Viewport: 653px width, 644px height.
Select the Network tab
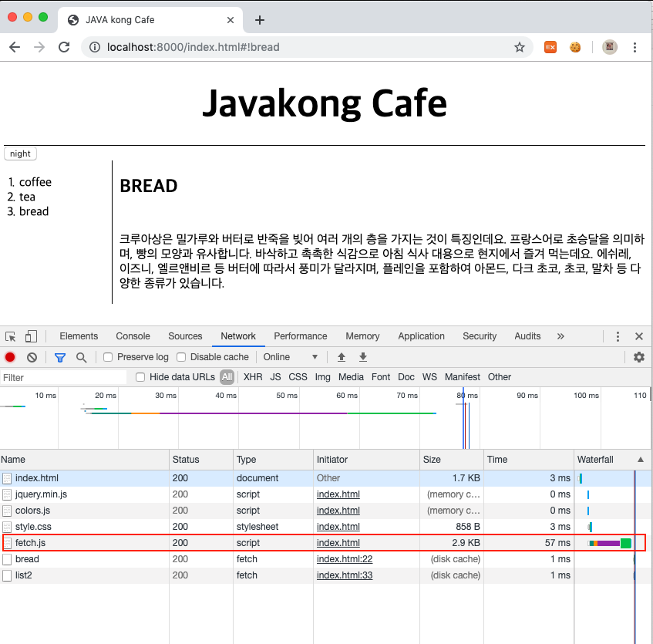click(x=238, y=336)
